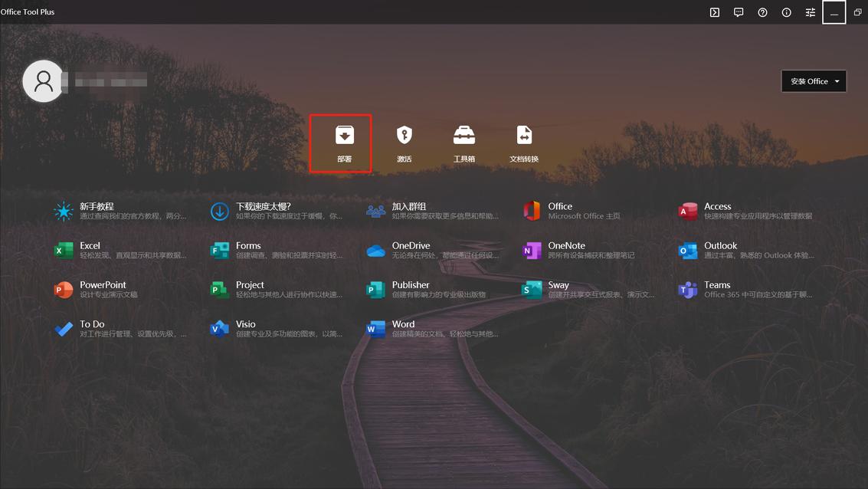Open the Teams shortcut entry
Viewport: 868px width, 489px height.
(x=716, y=290)
